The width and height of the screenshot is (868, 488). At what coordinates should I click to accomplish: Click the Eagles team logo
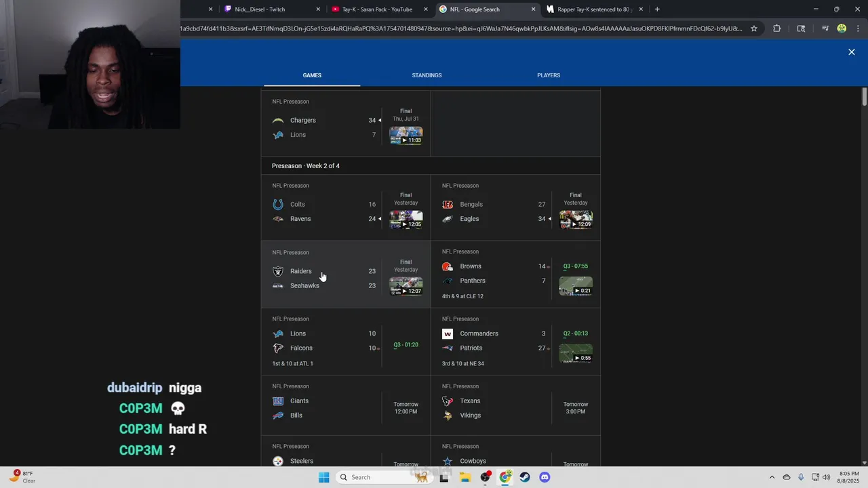447,219
